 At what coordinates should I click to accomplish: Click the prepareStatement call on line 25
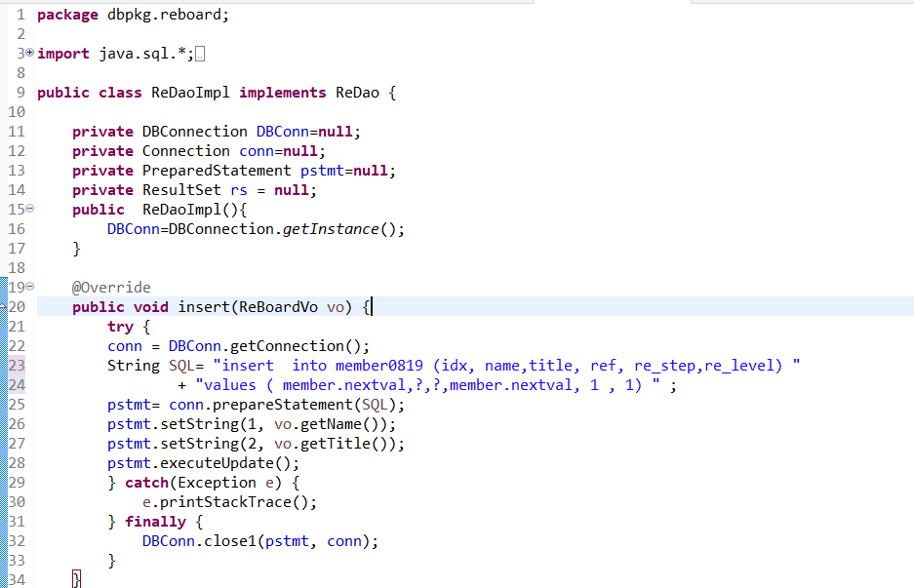tap(283, 405)
